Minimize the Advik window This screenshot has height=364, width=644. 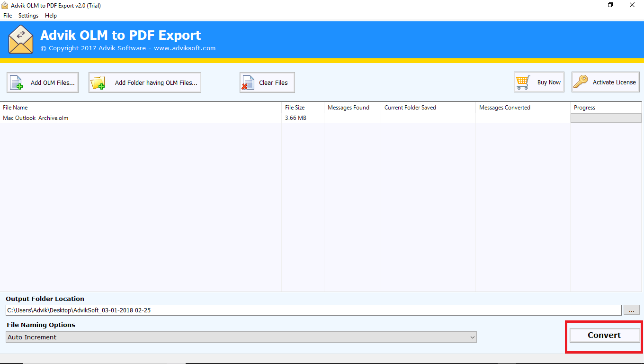point(589,5)
